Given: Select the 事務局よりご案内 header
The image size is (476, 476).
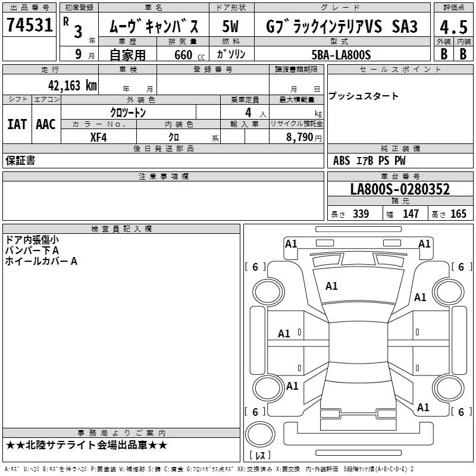Looking at the screenshot, I should [121, 433].
